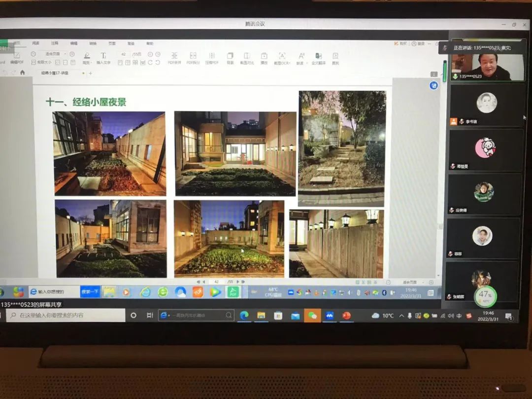Rotate the page counterclockwise in PDF toolbar
The height and width of the screenshot is (399, 532).
158,63
